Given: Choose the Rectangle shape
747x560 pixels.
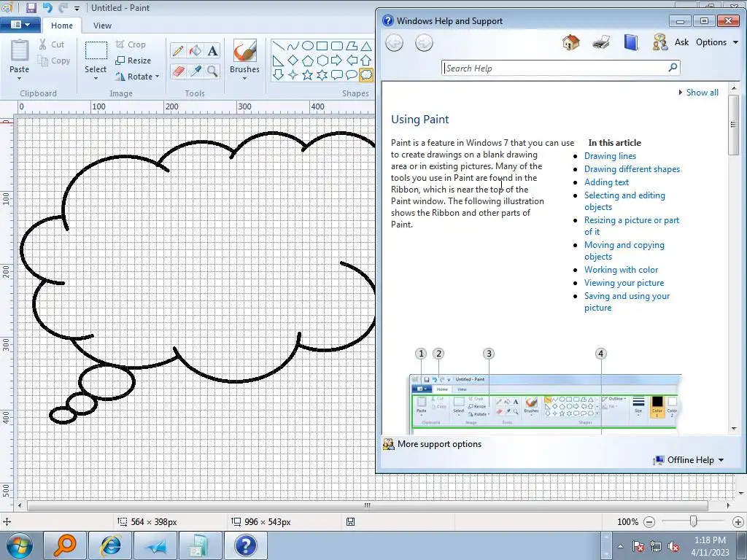Looking at the screenshot, I should [322, 46].
